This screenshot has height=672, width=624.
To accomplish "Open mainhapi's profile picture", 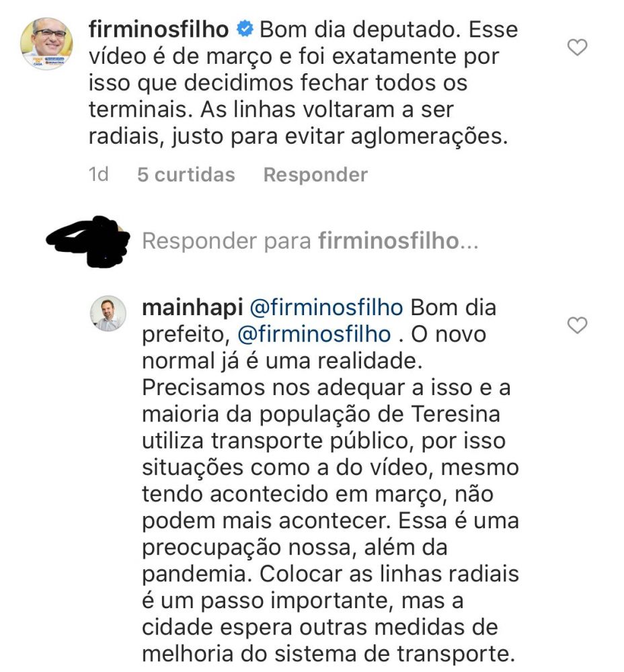I will coord(108,313).
